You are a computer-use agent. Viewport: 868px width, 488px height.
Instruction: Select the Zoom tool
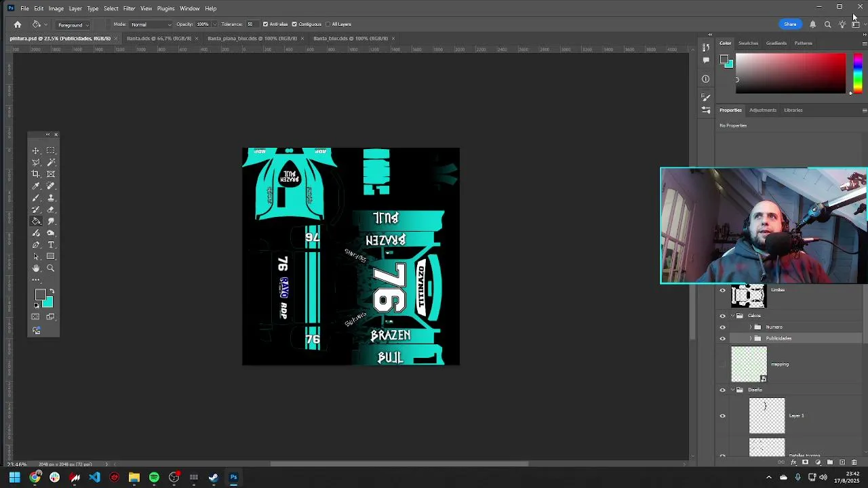51,268
